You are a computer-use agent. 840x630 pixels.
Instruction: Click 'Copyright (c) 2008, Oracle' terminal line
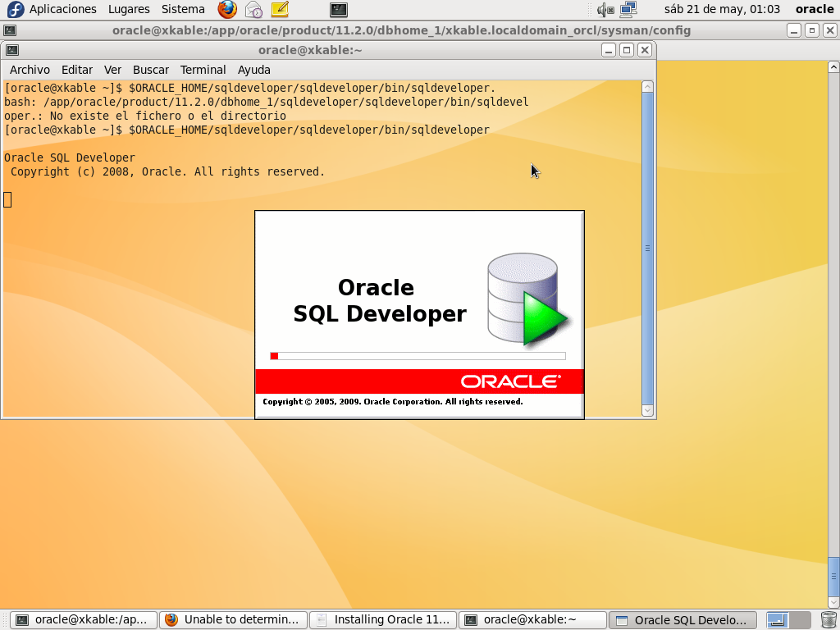click(x=167, y=171)
